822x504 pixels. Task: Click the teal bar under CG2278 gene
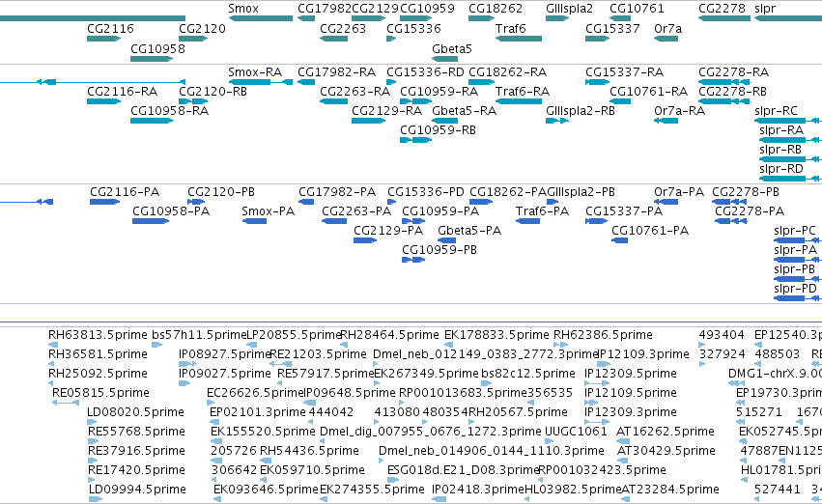click(724, 19)
